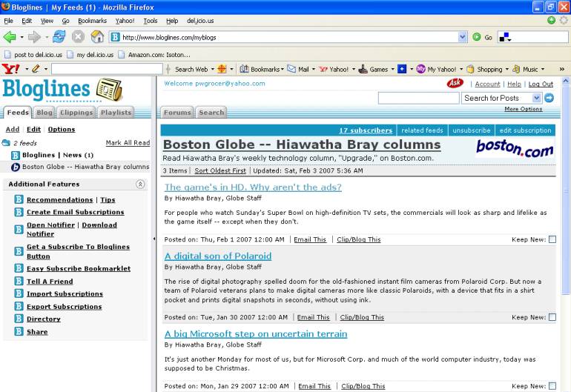Switch to the Clippings tab
571x392 pixels.
coord(76,113)
